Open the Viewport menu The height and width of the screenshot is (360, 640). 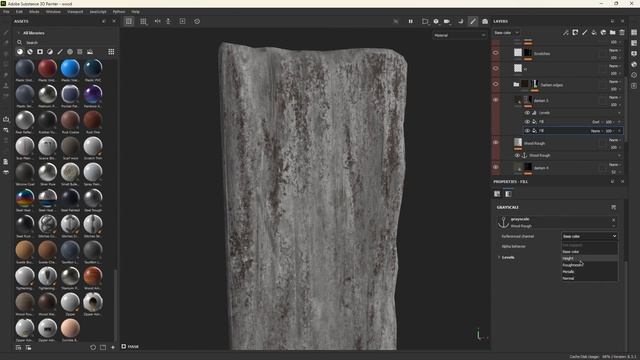pos(75,12)
